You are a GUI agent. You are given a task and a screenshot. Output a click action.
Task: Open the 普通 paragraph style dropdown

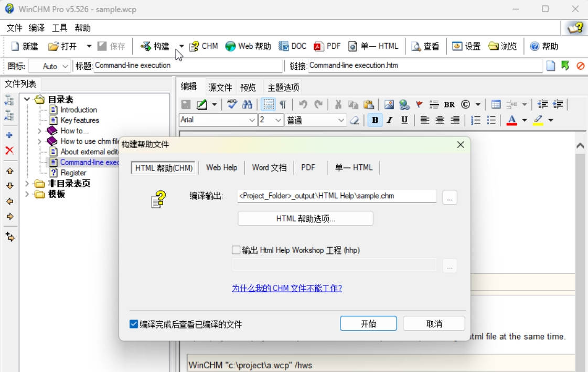(x=341, y=120)
